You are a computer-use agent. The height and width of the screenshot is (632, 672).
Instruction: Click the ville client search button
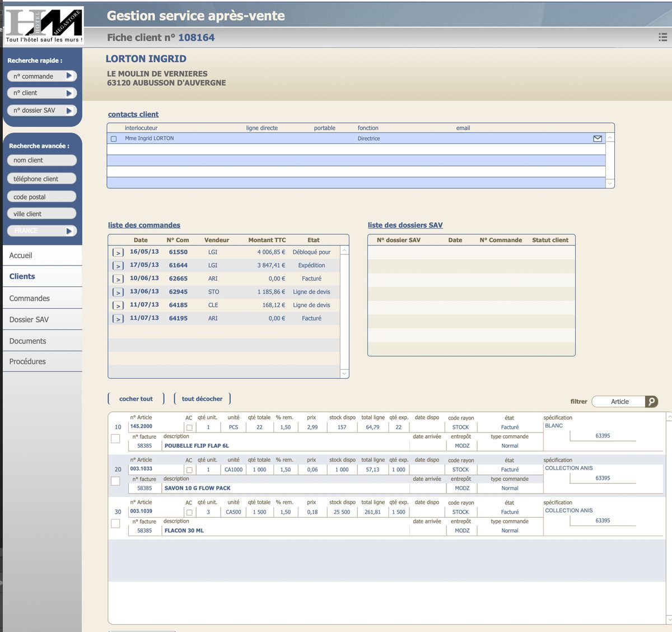pyautogui.click(x=42, y=214)
